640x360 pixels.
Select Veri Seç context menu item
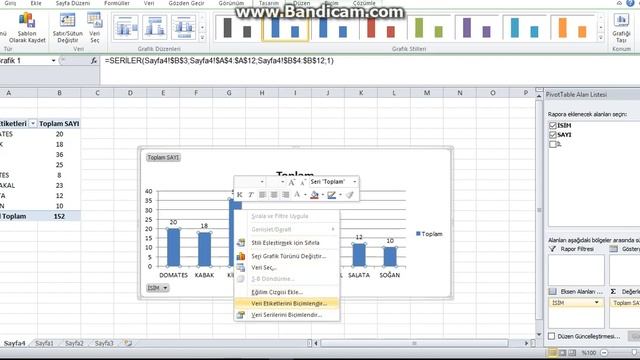287,267
